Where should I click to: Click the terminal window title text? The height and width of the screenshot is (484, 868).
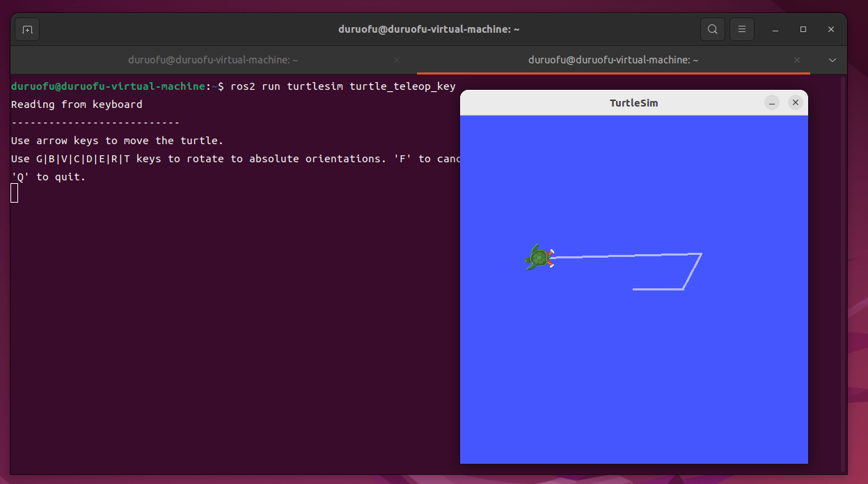pos(429,29)
